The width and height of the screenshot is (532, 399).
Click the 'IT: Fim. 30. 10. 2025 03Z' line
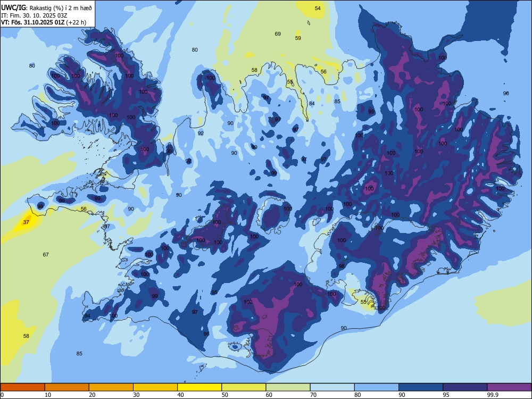34,15
